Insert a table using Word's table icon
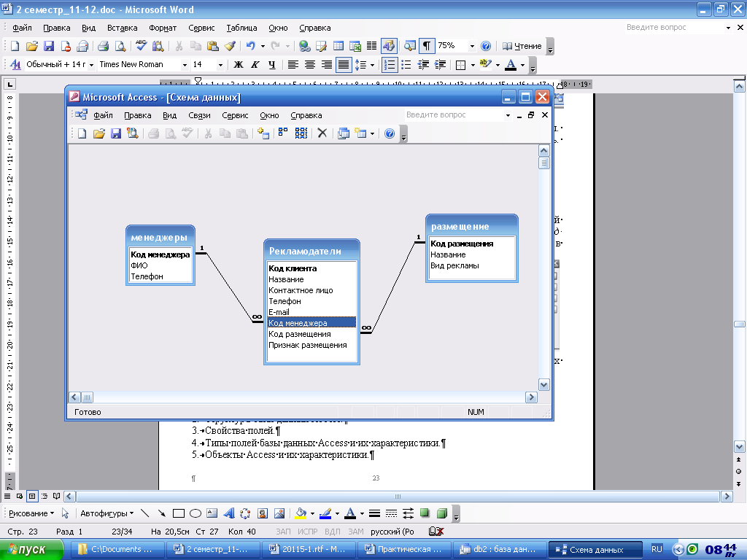747x560 pixels. [x=338, y=46]
